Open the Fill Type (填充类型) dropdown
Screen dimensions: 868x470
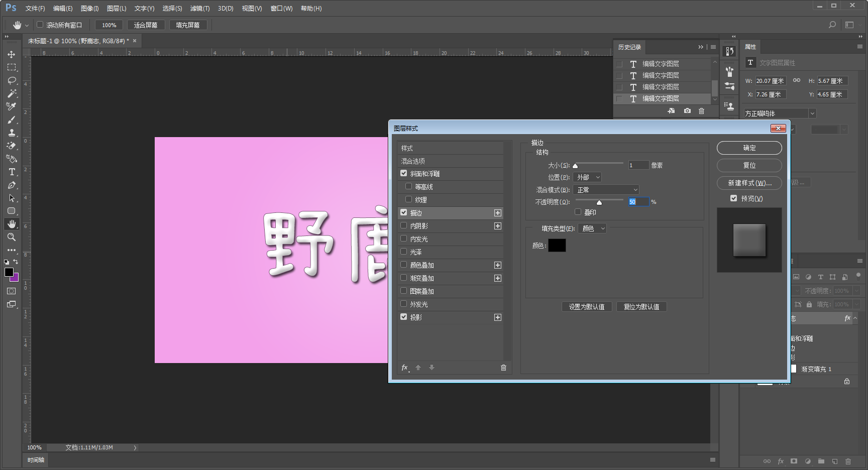(x=593, y=228)
